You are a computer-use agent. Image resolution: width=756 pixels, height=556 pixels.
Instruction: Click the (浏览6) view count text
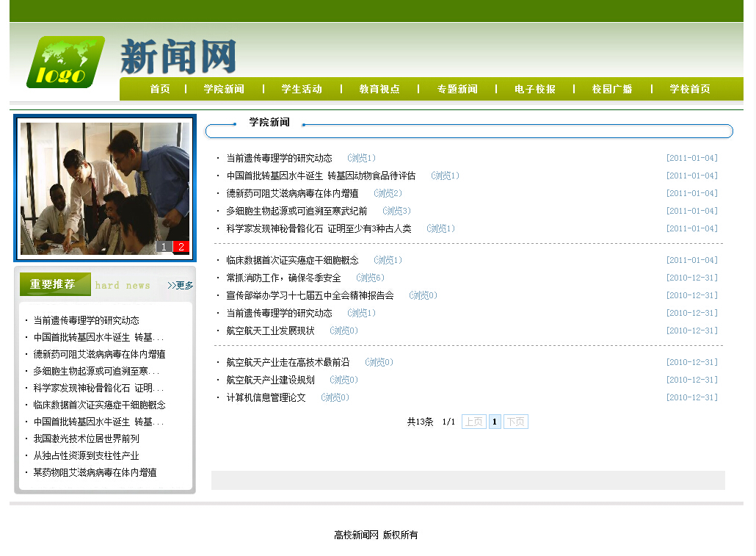point(370,278)
